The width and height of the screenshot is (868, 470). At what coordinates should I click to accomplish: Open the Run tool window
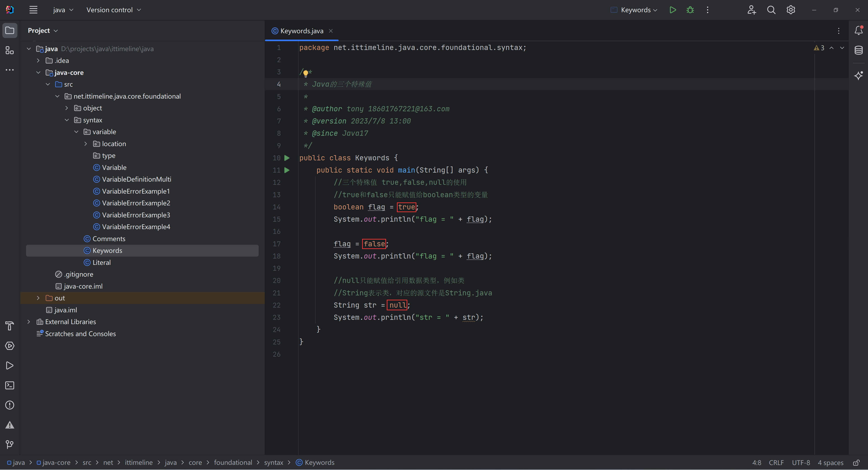coord(10,366)
